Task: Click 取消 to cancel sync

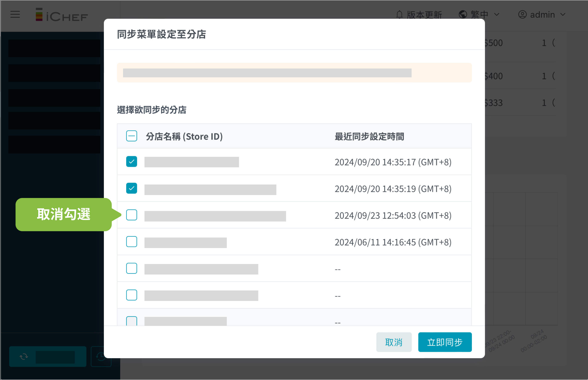Action: (x=394, y=342)
